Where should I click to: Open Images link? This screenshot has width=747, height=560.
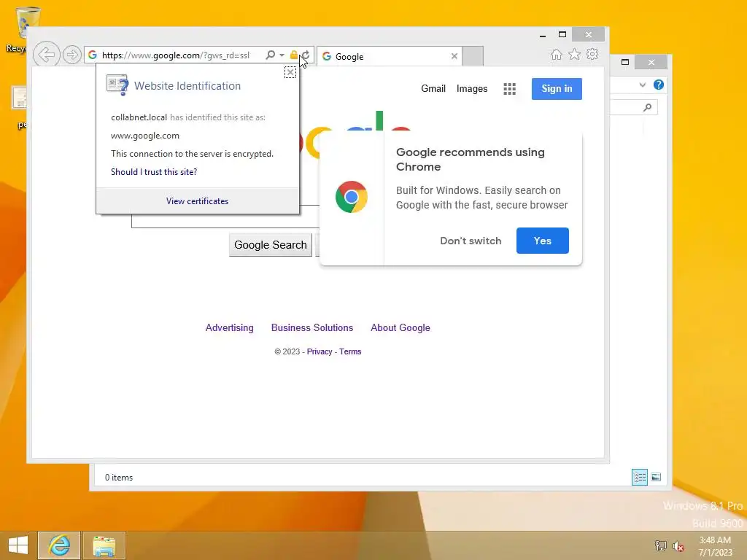coord(472,88)
